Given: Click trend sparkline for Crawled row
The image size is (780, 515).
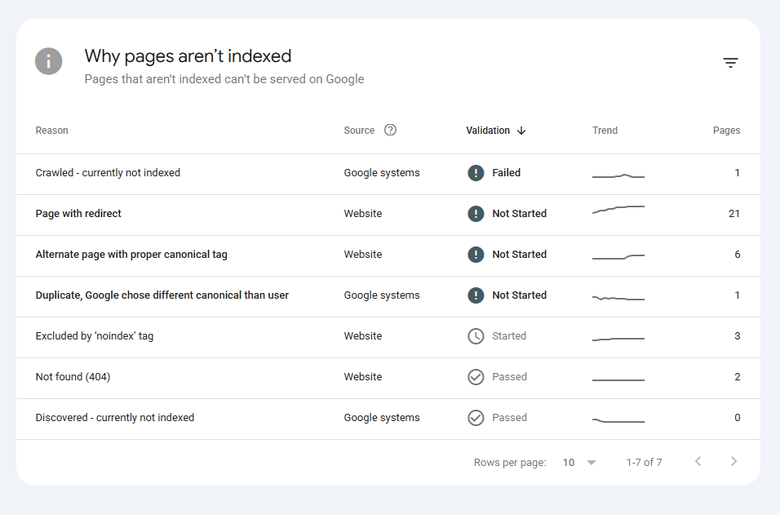Looking at the screenshot, I should pos(618,176).
